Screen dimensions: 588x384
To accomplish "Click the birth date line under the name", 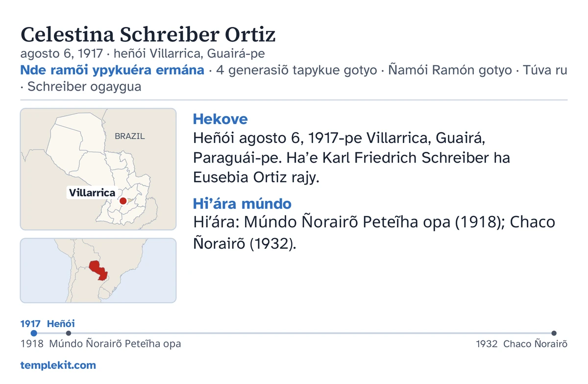I will point(143,54).
